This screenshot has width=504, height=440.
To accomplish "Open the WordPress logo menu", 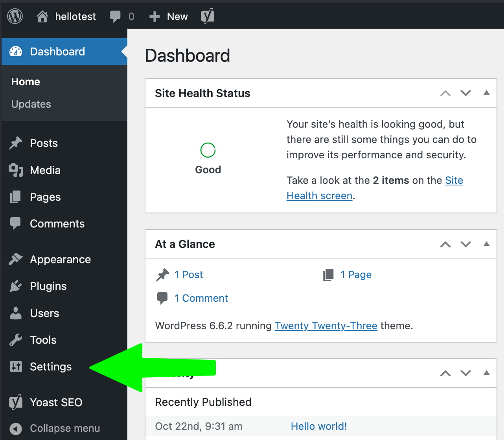I will 15,16.
